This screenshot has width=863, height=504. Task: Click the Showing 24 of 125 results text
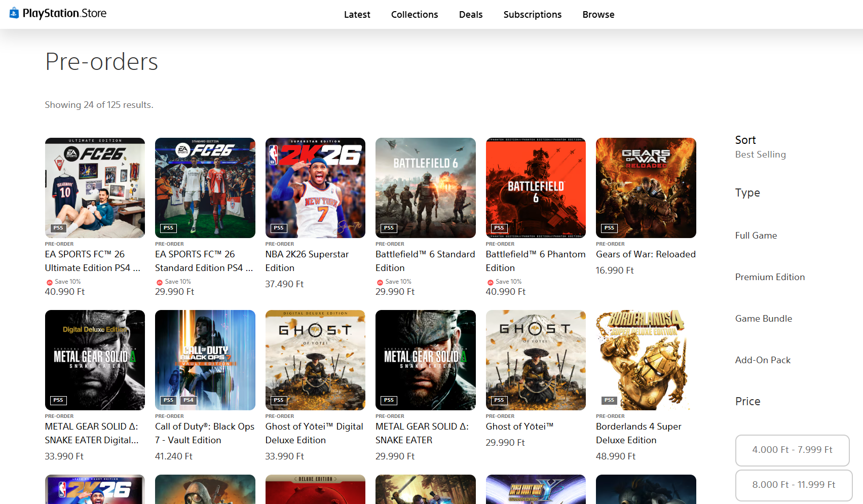tap(99, 105)
